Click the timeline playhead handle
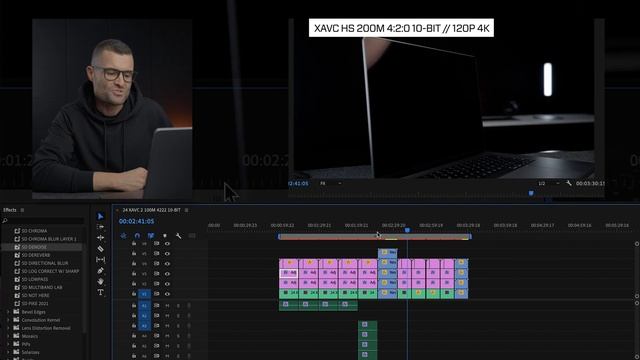Screen dimensions: 640x360 point(407,230)
